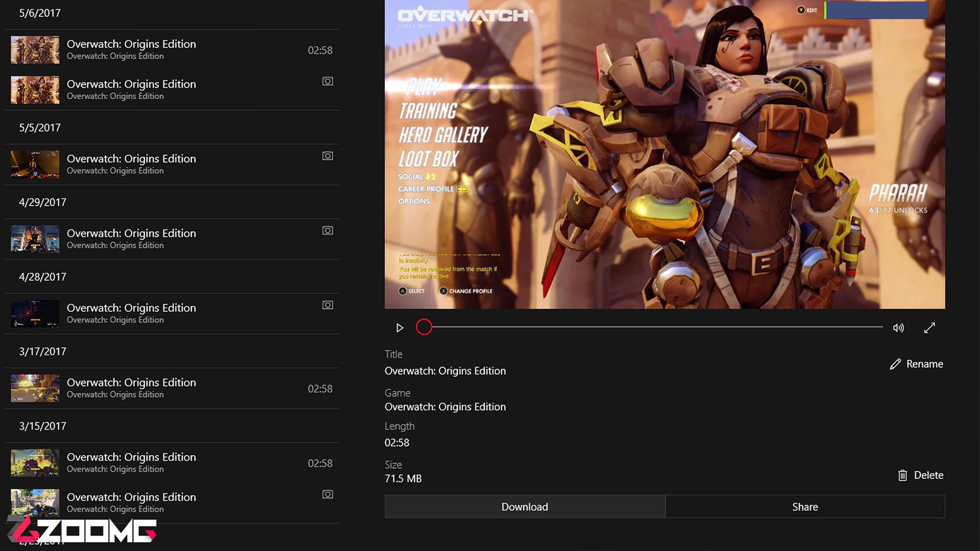Open the 5/6/2017 clip thumbnail with 02:58 length
980x551 pixels.
(x=35, y=49)
